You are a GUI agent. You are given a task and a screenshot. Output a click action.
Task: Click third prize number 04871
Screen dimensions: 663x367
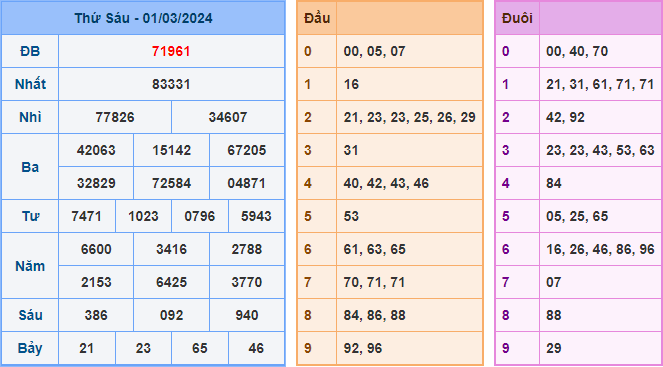click(x=247, y=183)
